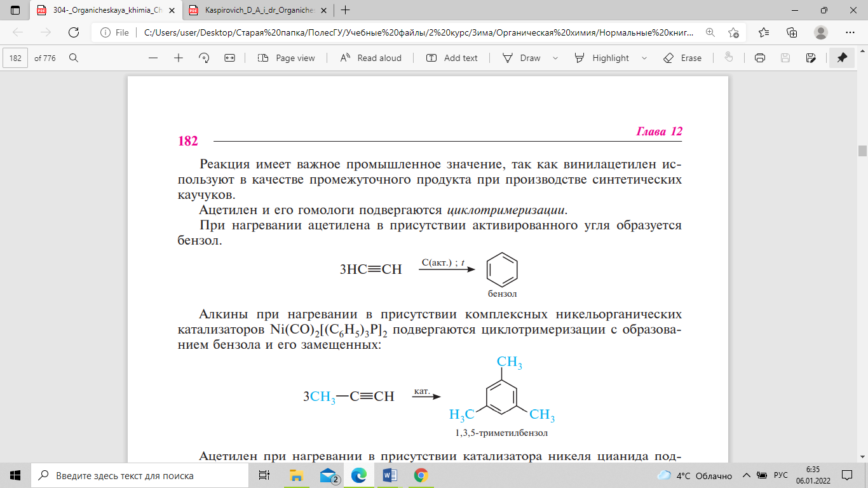The image size is (868, 488).
Task: Open File Explorer from the taskbar
Action: tap(296, 475)
